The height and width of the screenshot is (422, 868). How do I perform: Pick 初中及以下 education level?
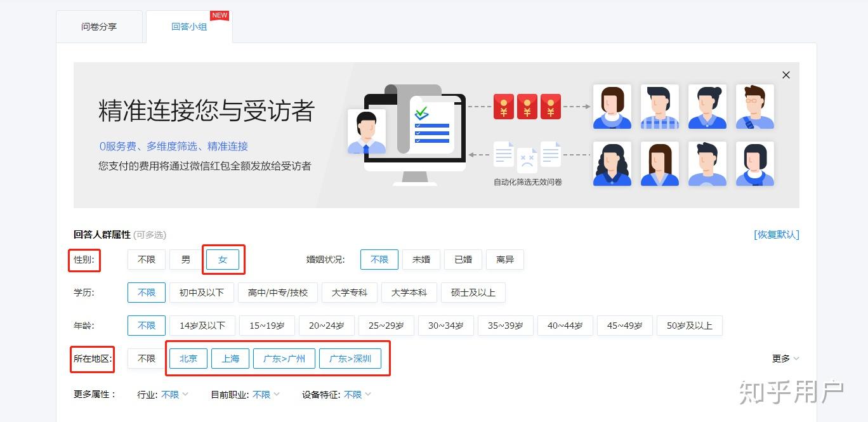(x=202, y=293)
